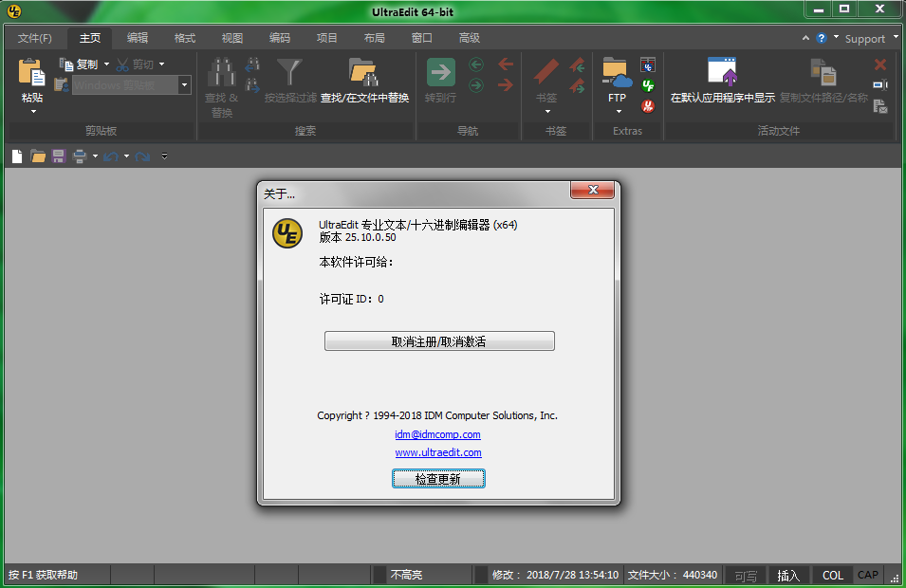
Task: Click the red right arrow in Navigation group
Action: coord(506,85)
